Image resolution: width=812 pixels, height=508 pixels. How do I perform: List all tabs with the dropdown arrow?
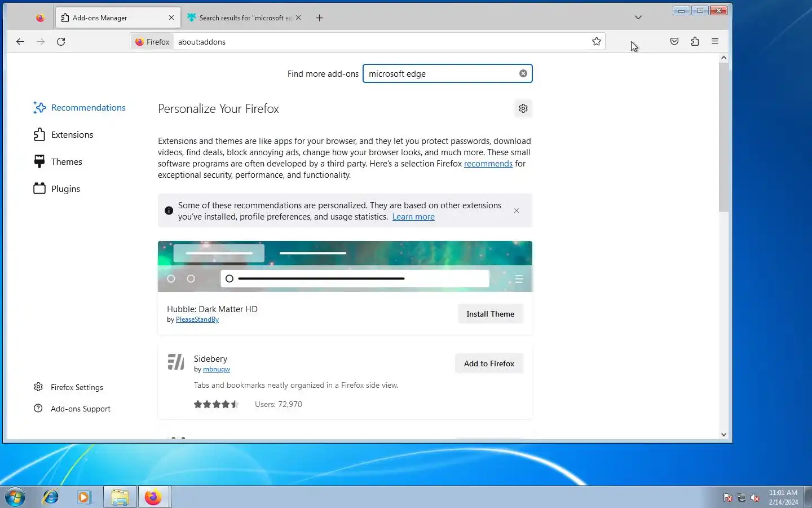point(638,17)
